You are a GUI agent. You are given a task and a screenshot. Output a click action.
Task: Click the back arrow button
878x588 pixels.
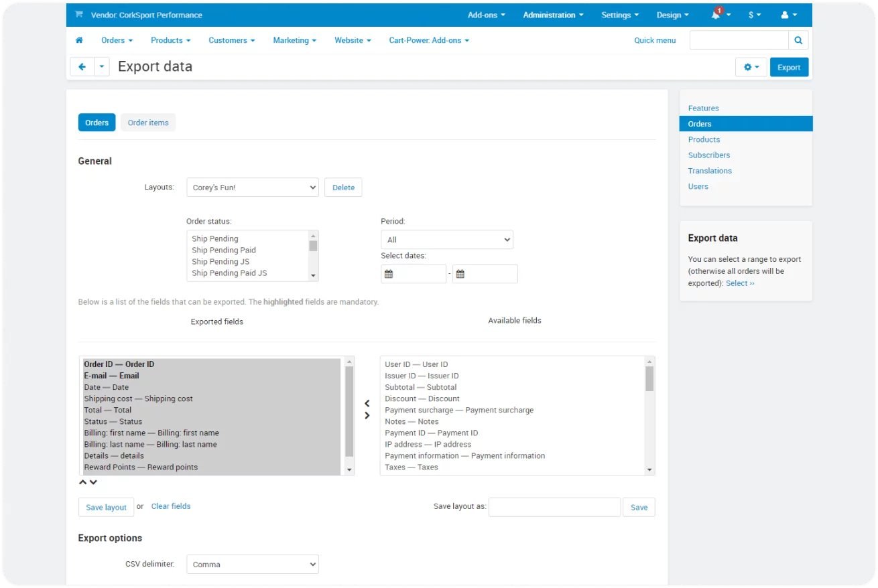[x=82, y=67]
